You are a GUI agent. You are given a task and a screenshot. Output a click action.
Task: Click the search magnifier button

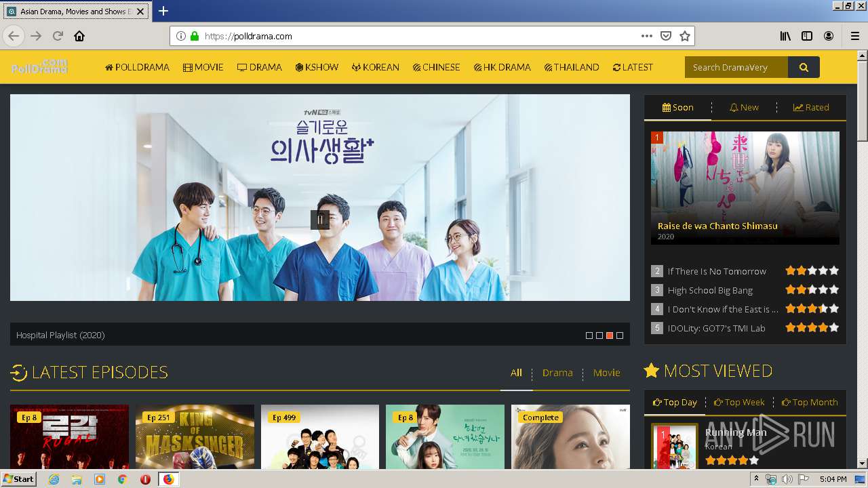(804, 67)
